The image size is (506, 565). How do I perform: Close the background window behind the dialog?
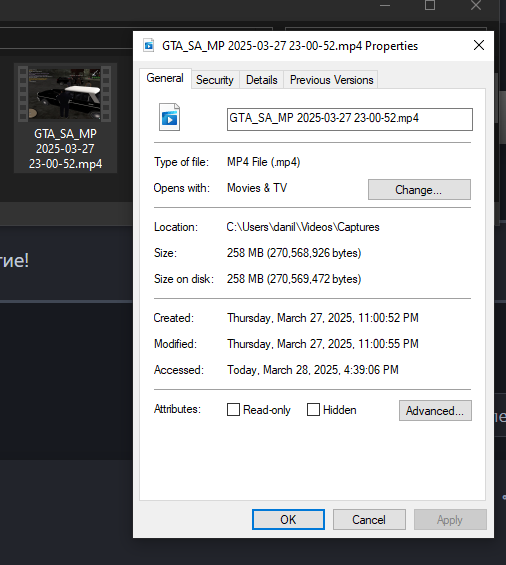click(476, 5)
